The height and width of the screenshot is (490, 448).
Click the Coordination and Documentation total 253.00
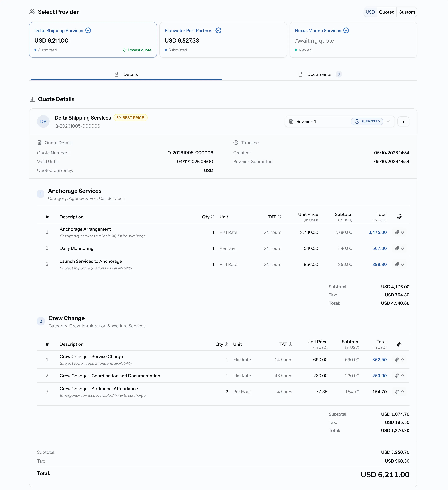click(379, 376)
